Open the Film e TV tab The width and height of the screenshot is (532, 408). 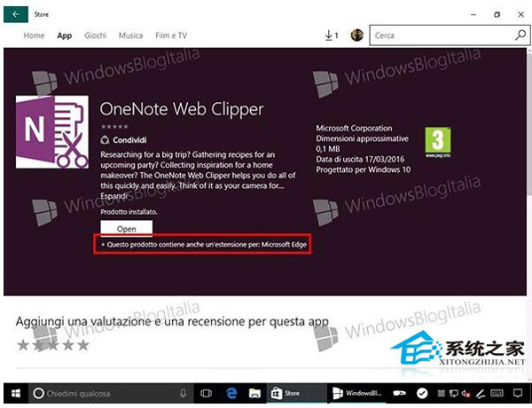coord(171,35)
